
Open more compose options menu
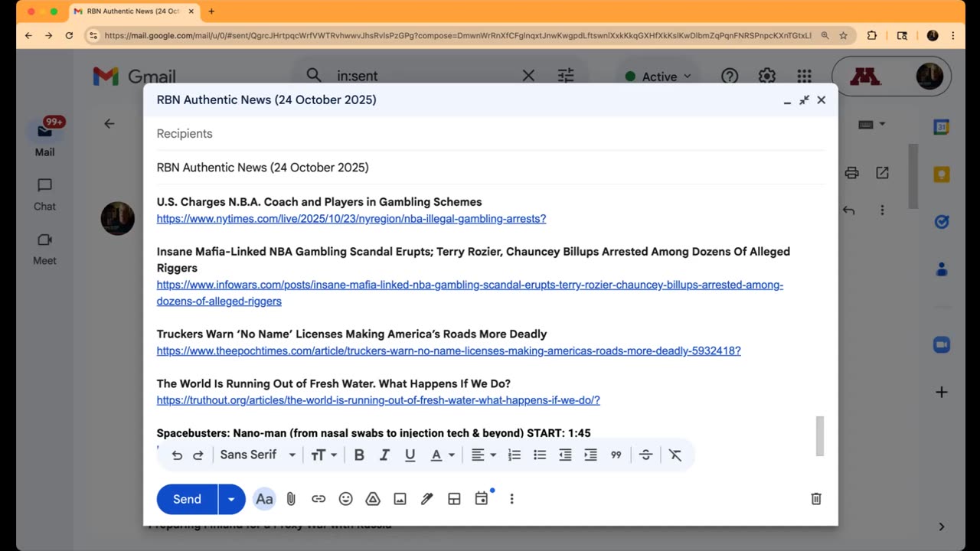511,499
